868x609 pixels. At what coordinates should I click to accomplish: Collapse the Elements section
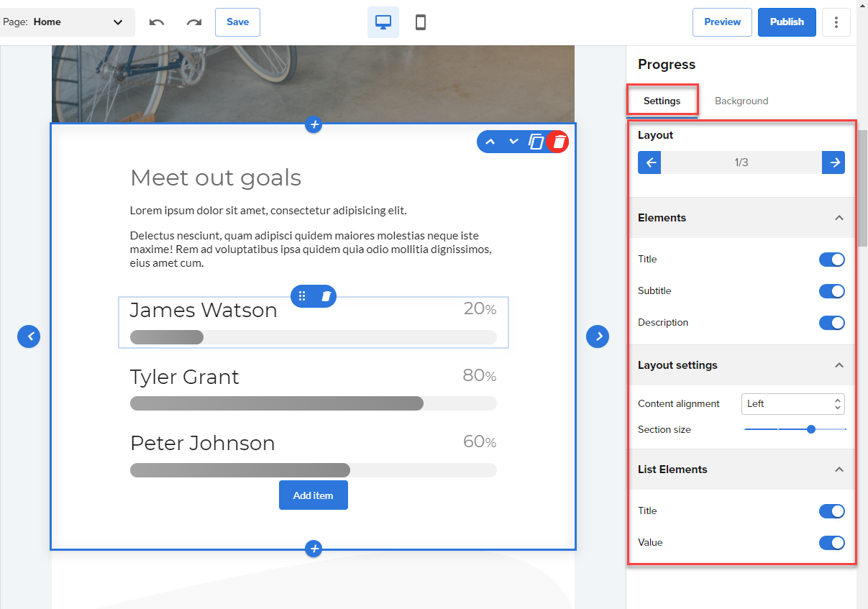point(839,218)
